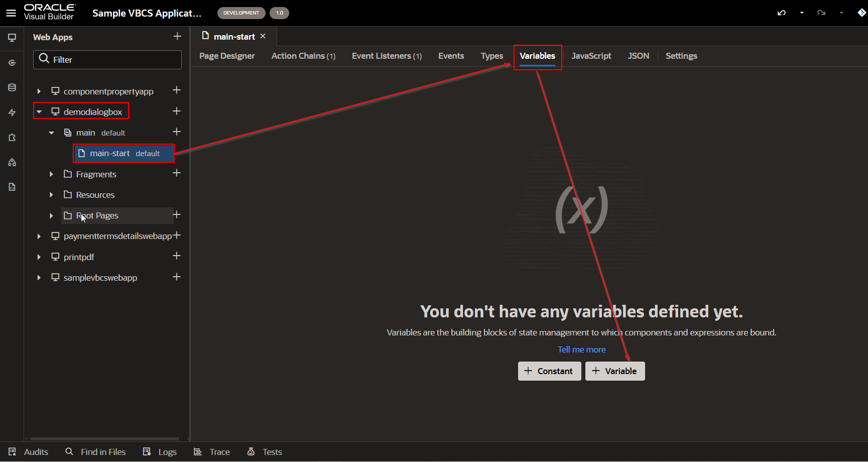The image size is (868, 462).
Task: Click the Undo arrow icon
Action: (x=782, y=13)
